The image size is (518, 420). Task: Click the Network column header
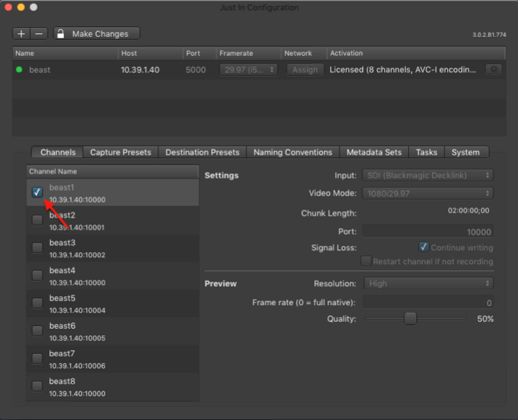(304, 53)
